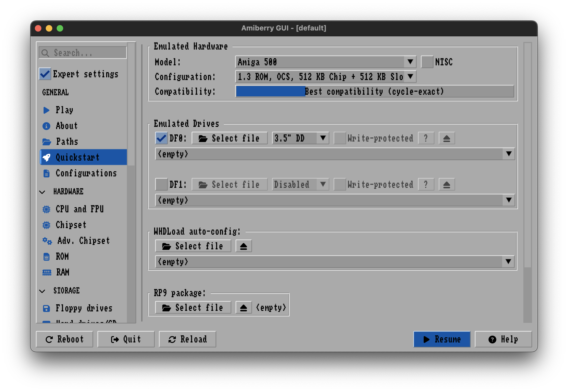Open the Configurations page
Image resolution: width=568 pixels, height=392 pixels.
(83, 173)
